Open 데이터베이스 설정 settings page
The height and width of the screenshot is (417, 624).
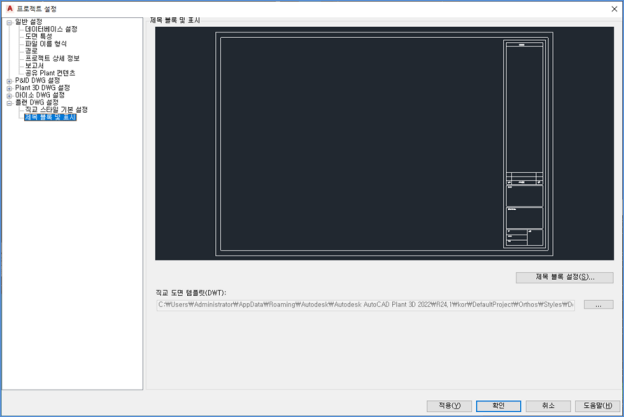(51, 29)
